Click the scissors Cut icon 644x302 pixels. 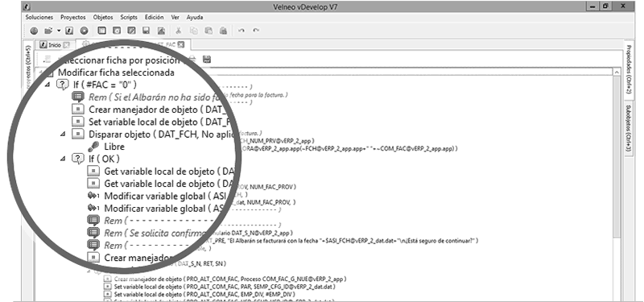(178, 31)
